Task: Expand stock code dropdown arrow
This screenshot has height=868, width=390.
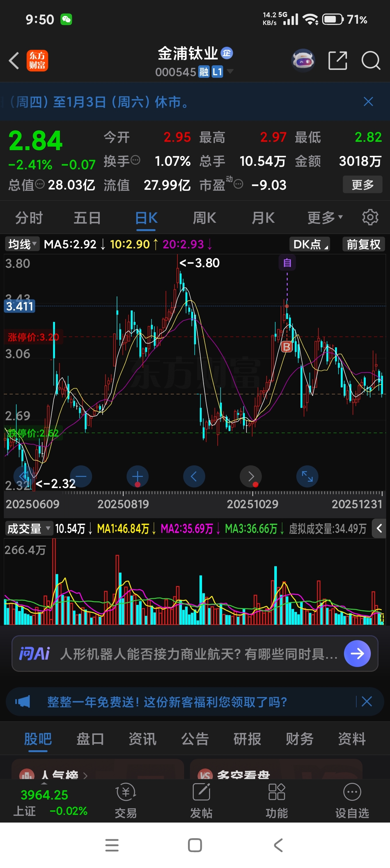Action: [x=230, y=71]
